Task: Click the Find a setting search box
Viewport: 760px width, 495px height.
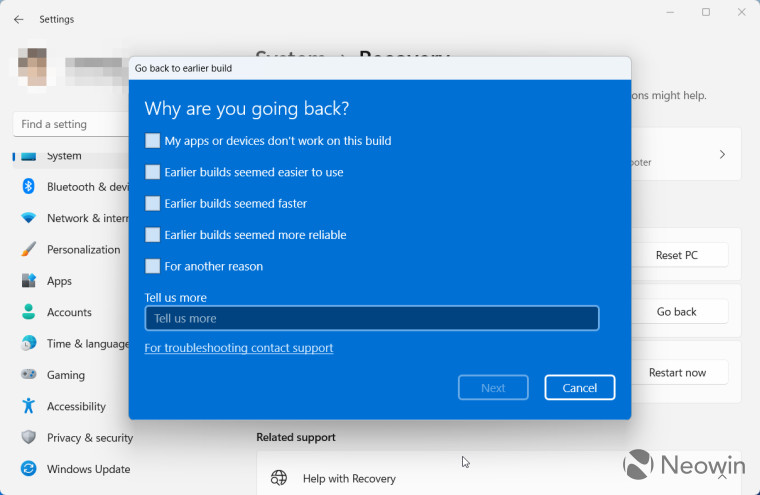Action: [x=71, y=124]
